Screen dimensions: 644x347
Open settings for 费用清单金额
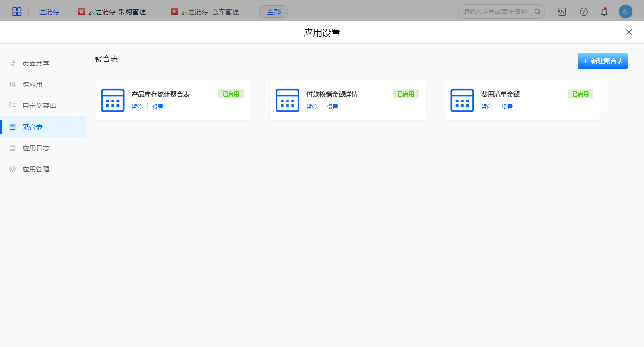507,107
